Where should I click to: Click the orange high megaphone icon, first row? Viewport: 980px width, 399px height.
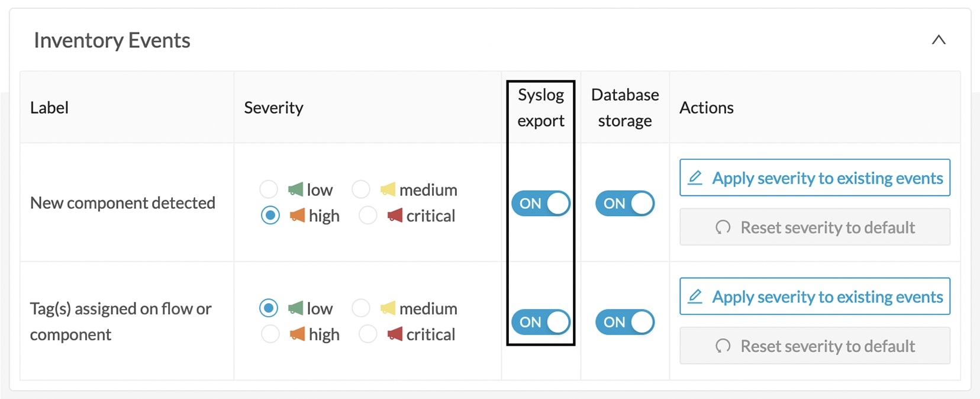[297, 215]
